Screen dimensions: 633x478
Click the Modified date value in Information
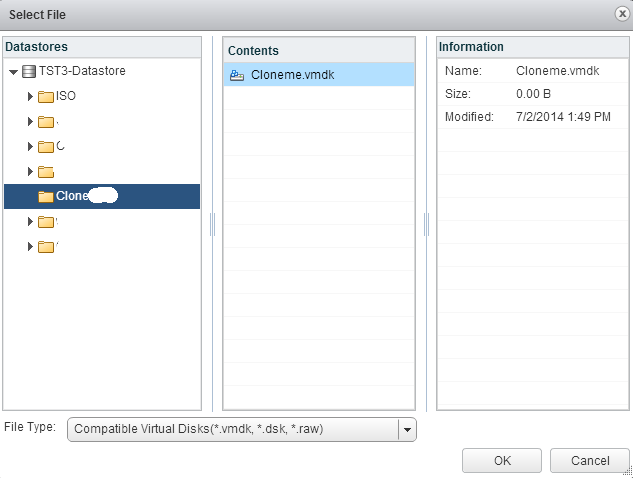point(562,117)
